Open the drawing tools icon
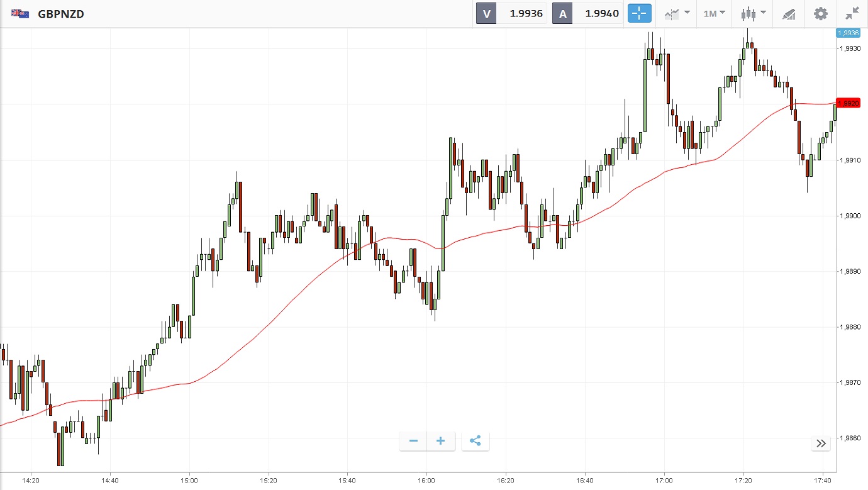Viewport: 868px width, 490px height. [x=789, y=13]
